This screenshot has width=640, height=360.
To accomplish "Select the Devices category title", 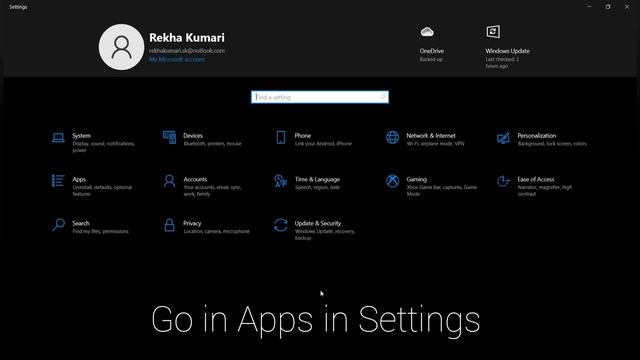I will click(x=193, y=136).
